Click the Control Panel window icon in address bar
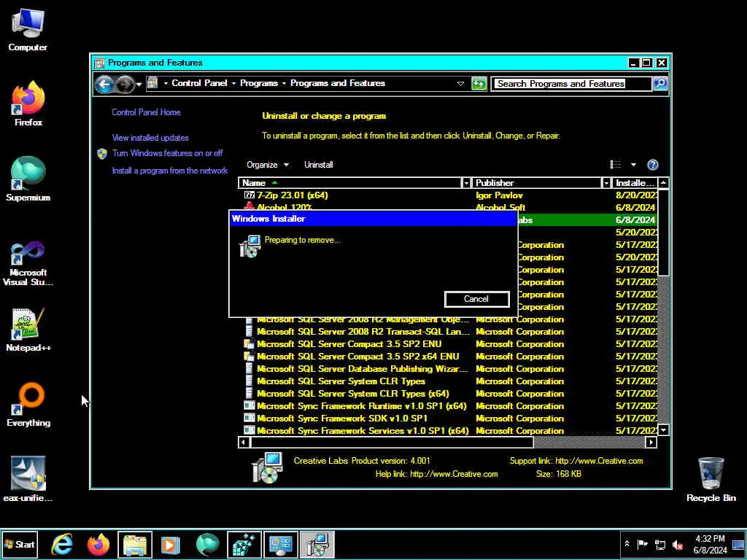 152,83
